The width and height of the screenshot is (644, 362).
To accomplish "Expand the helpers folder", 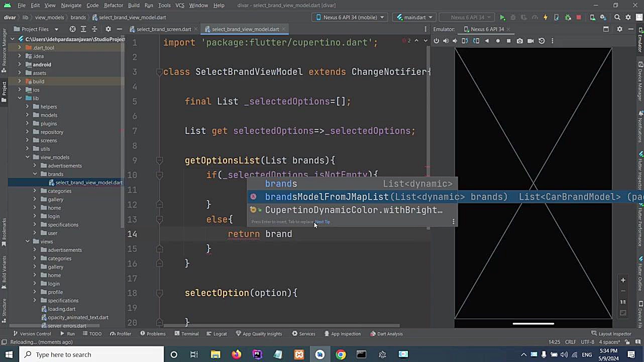I will click(28, 107).
